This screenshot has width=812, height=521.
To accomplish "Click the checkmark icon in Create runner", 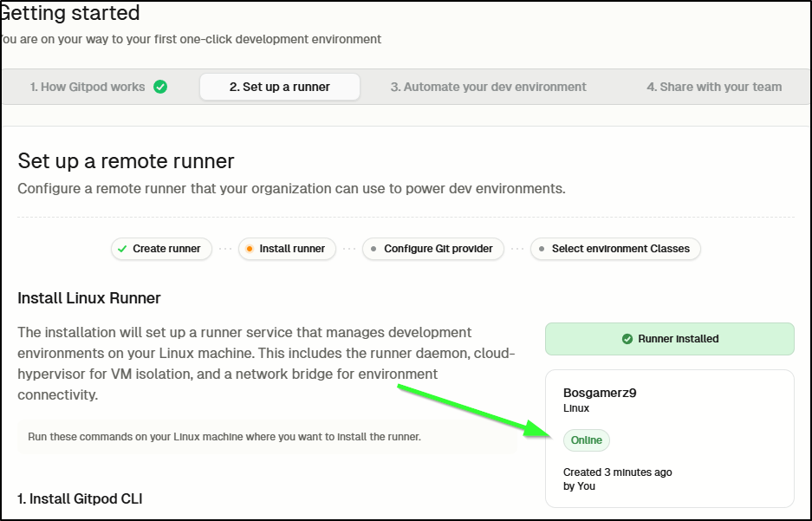I will click(x=122, y=249).
